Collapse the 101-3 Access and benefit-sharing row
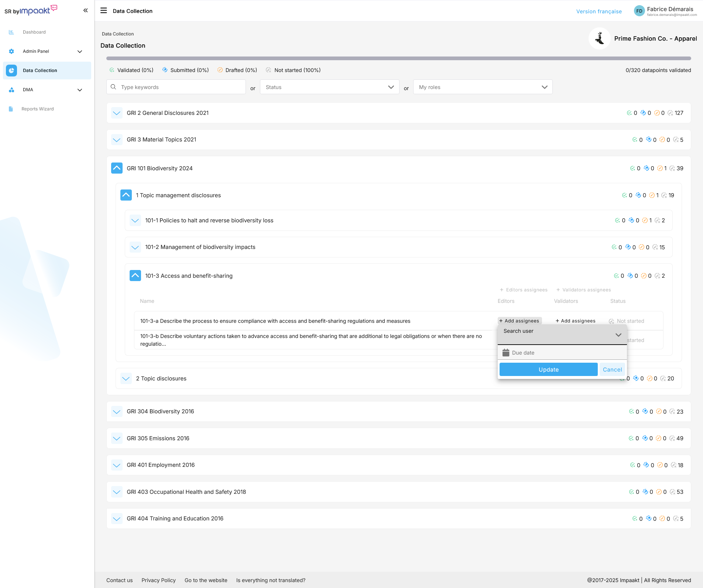This screenshot has height=588, width=703. tap(135, 276)
